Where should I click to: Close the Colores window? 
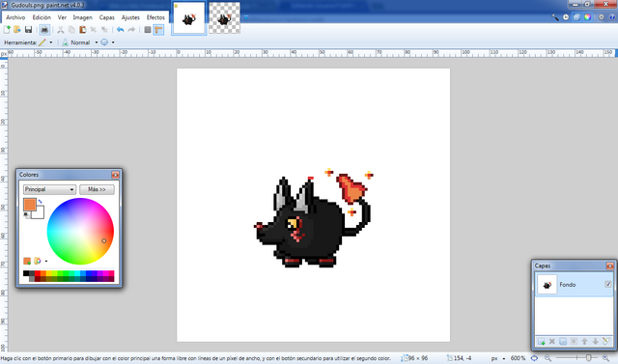pos(115,175)
